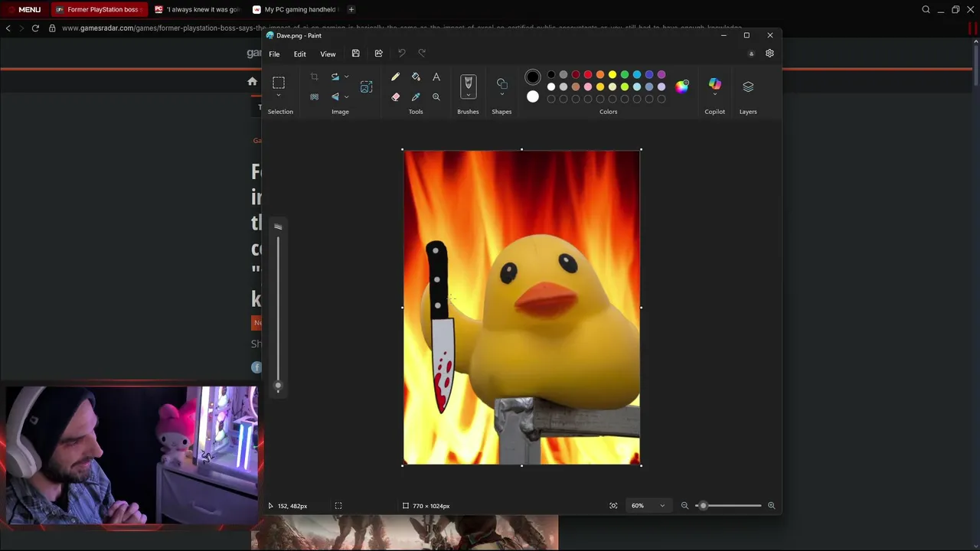
Task: Pick the yellow color swatch
Action: point(612,75)
